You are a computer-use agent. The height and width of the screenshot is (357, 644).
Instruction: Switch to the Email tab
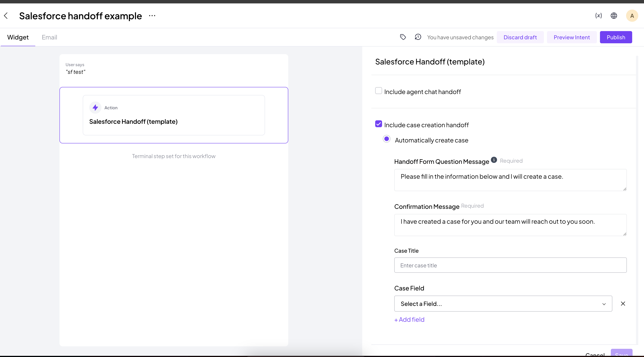tap(50, 37)
